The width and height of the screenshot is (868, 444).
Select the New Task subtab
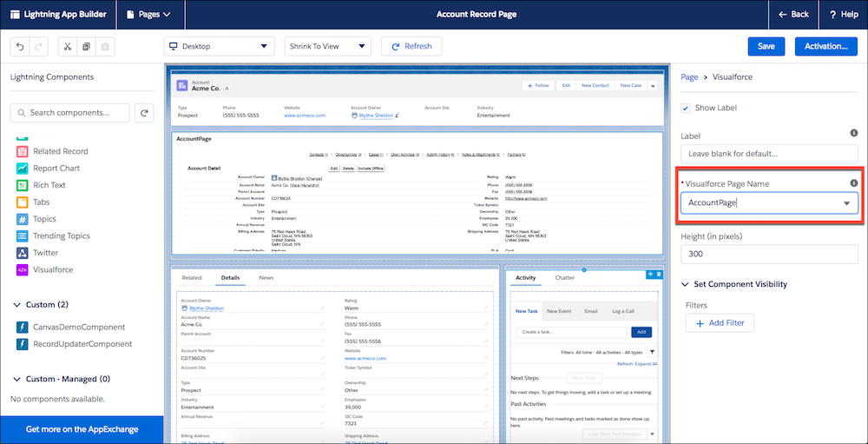click(527, 312)
